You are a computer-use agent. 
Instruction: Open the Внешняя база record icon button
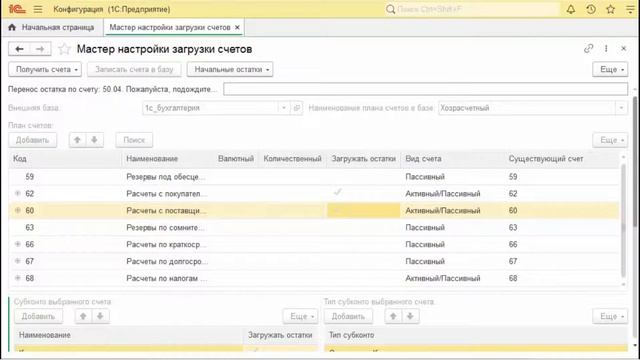(x=297, y=108)
